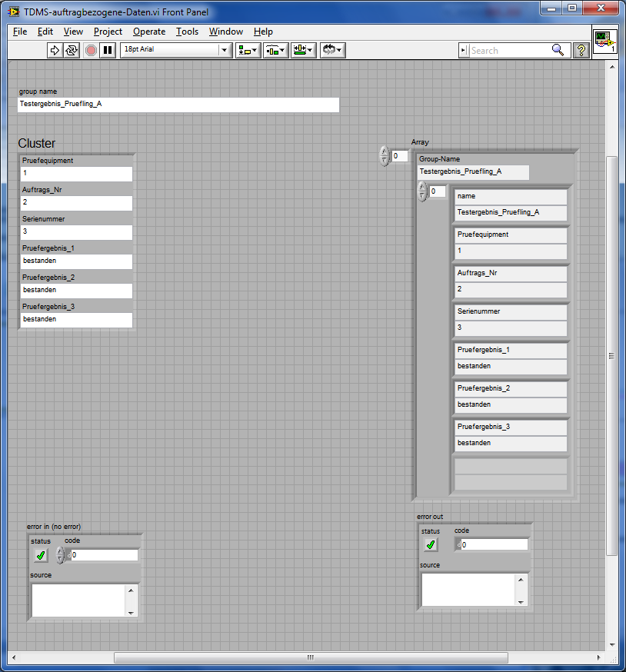The width and height of the screenshot is (626, 672).
Task: Open the Operate menu
Action: click(149, 32)
